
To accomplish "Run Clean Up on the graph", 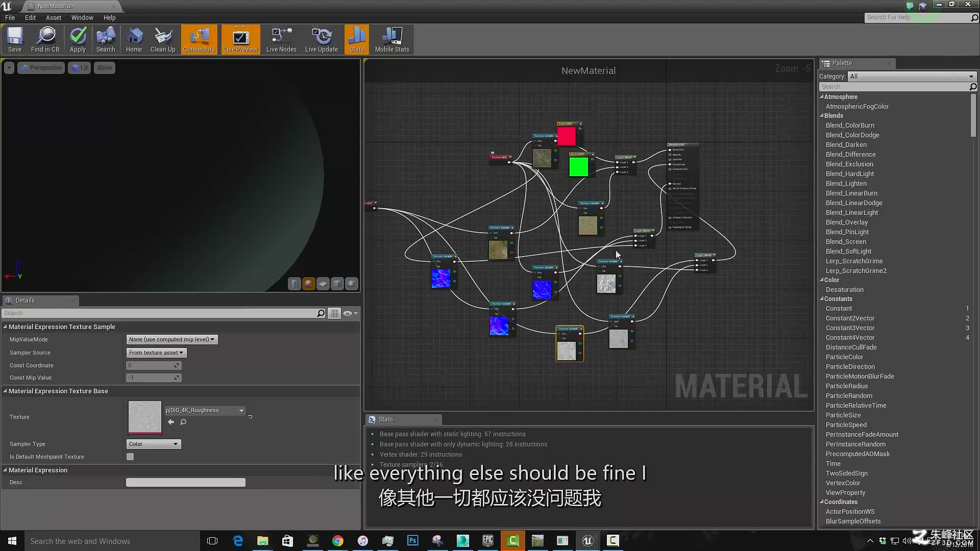I will point(163,39).
